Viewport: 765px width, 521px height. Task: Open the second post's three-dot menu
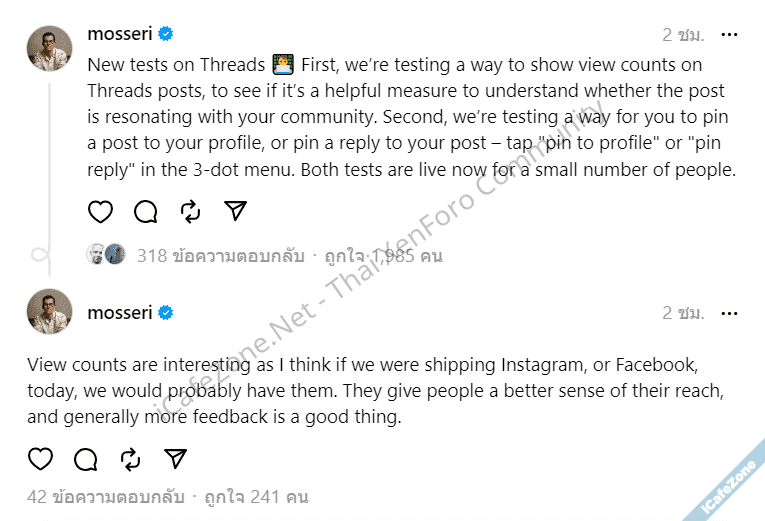(729, 313)
